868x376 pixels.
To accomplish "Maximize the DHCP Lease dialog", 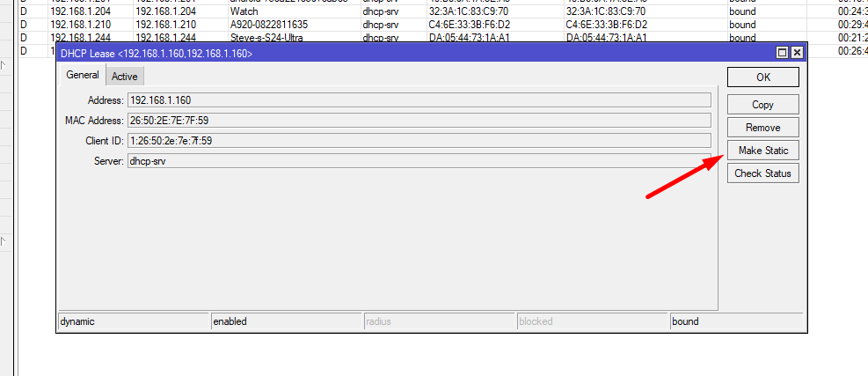I will click(782, 53).
